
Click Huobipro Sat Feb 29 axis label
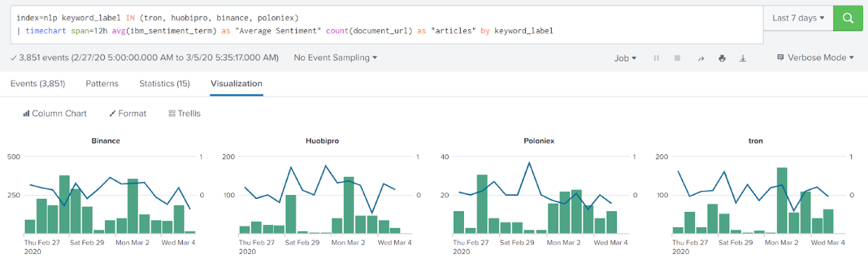[x=302, y=242]
